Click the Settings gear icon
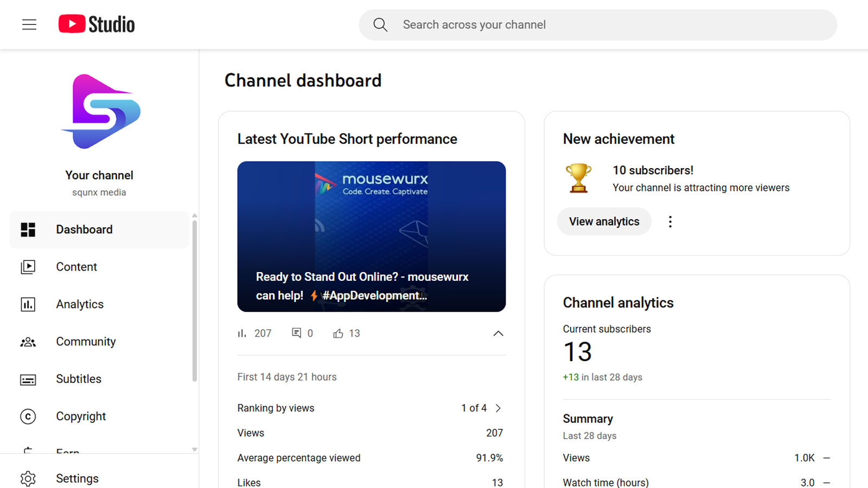 coord(28,478)
